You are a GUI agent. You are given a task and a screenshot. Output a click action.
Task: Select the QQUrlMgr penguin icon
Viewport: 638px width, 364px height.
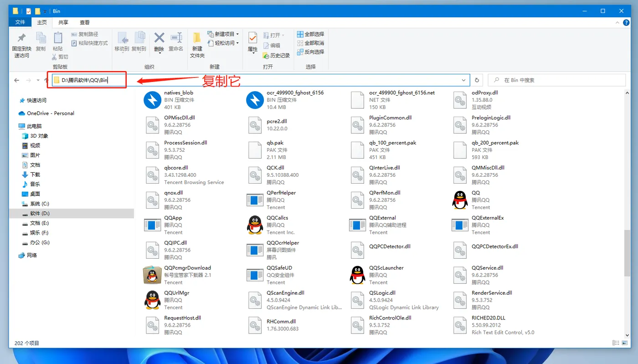pos(152,300)
